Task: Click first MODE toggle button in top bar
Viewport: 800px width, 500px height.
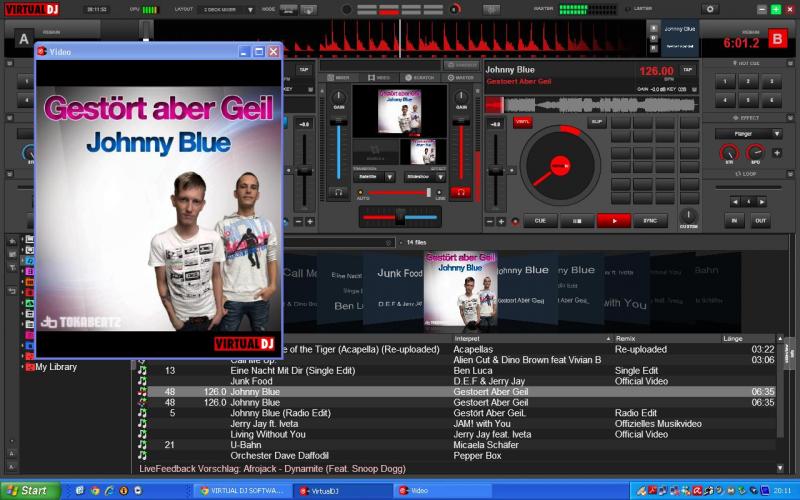Action: click(289, 9)
